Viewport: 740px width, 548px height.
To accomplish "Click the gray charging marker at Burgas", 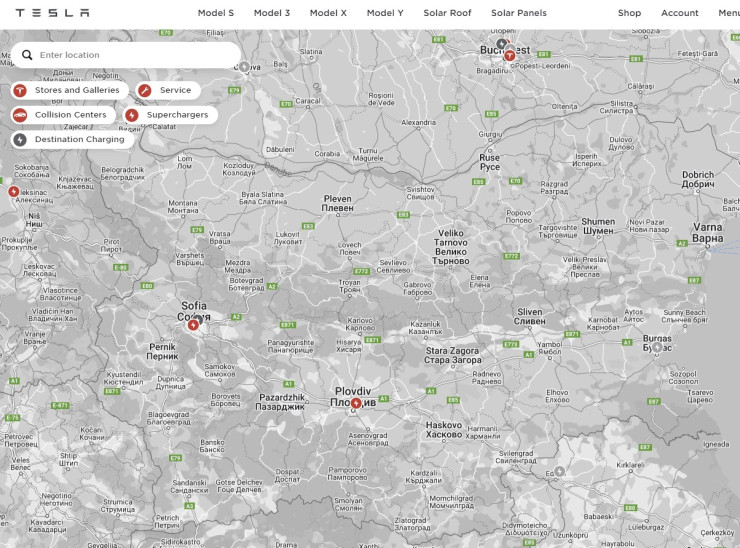I will 658,346.
